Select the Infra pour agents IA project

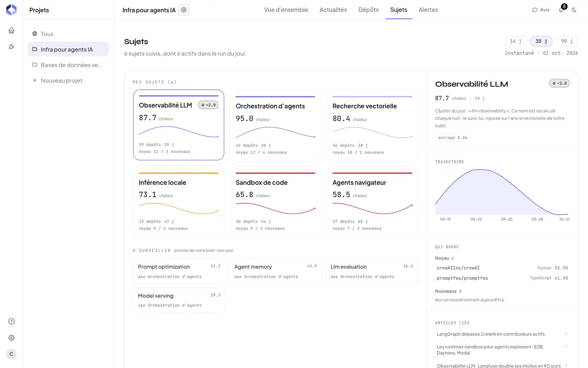pyautogui.click(x=68, y=49)
